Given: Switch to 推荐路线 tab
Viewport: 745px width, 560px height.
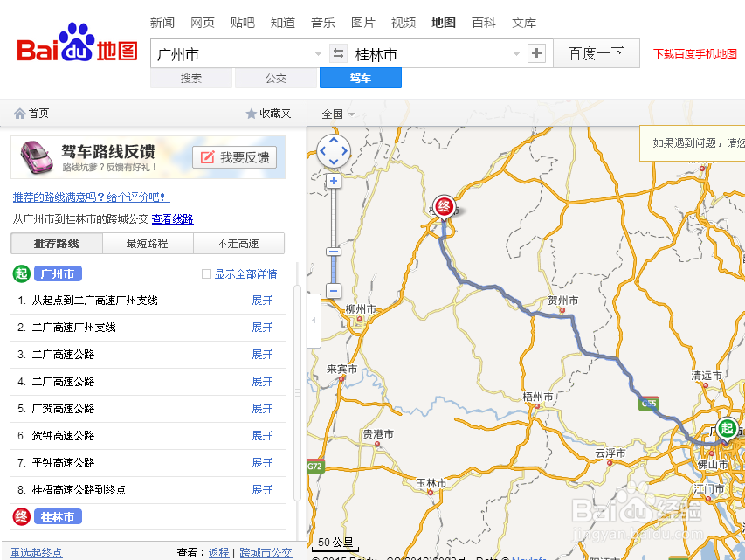Looking at the screenshot, I should [57, 244].
